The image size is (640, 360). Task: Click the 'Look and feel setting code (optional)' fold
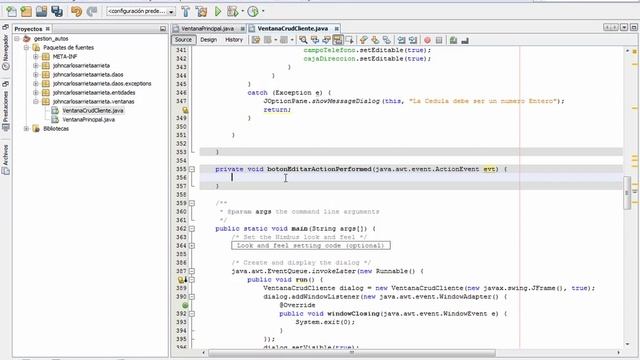point(311,246)
